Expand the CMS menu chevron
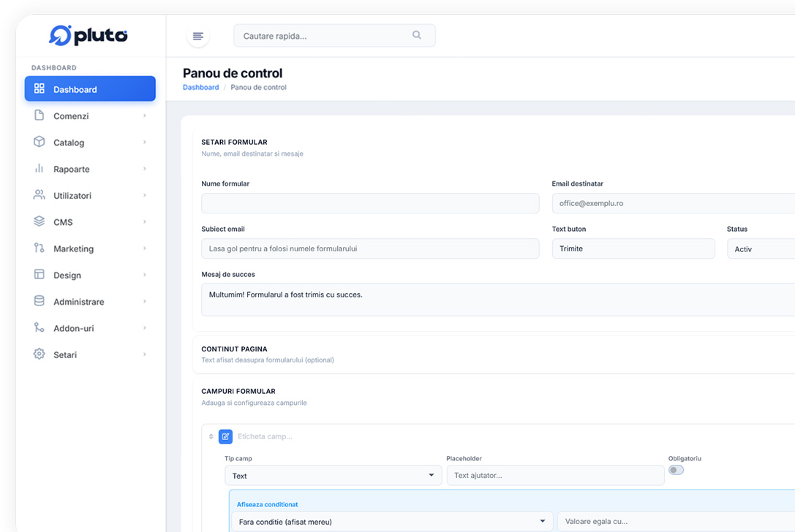 (x=145, y=221)
